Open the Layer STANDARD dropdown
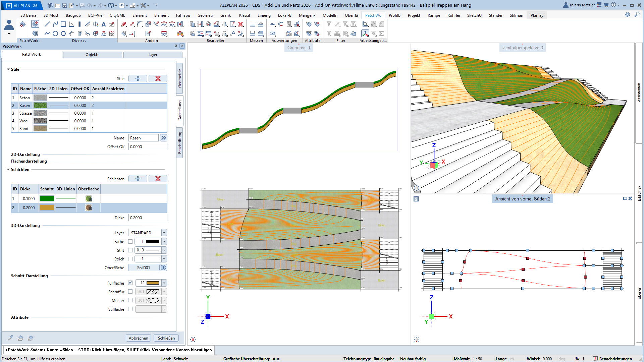 point(164,233)
